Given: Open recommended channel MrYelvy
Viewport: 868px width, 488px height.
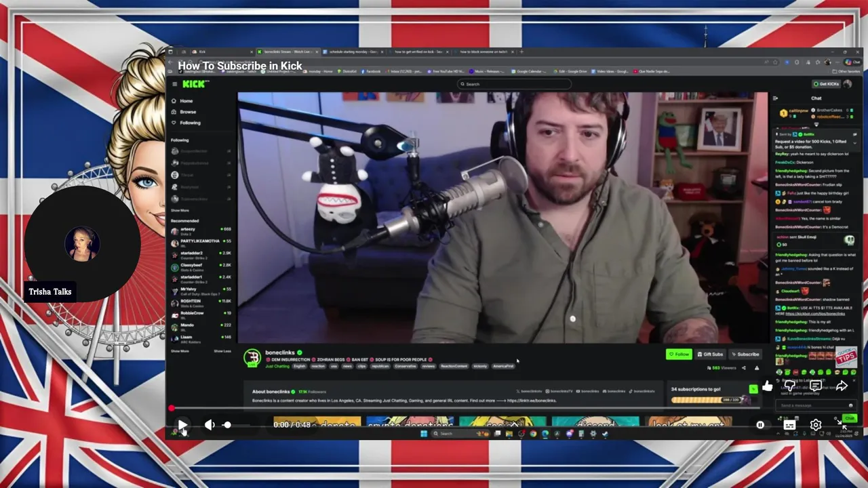Looking at the screenshot, I should click(201, 290).
